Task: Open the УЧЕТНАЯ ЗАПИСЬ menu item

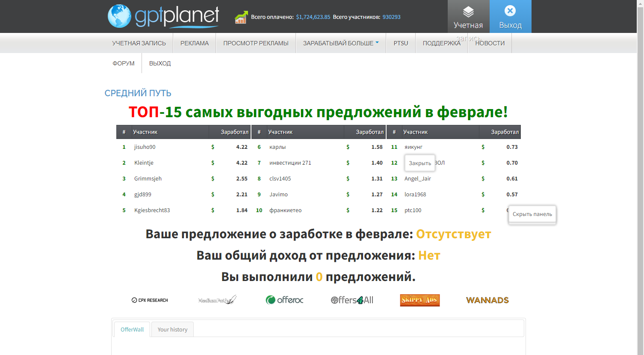Action: tap(139, 43)
